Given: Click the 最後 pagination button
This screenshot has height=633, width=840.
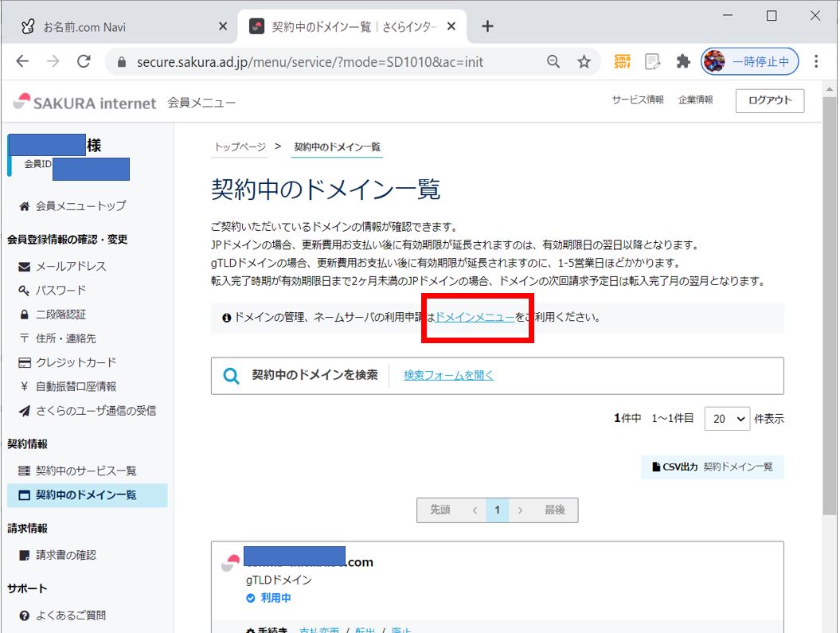Looking at the screenshot, I should 554,510.
